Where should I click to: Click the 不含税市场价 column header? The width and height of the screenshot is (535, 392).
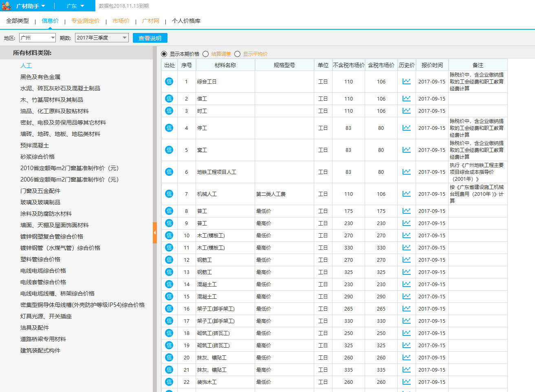[348, 65]
